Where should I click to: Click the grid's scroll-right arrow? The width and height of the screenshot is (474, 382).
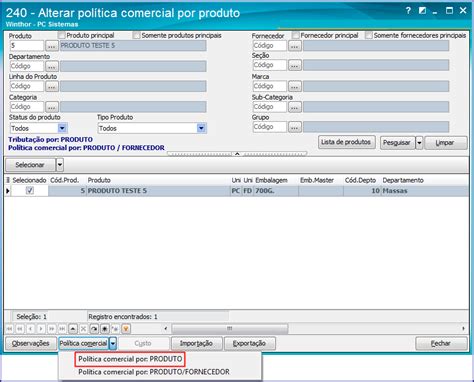coord(463,329)
